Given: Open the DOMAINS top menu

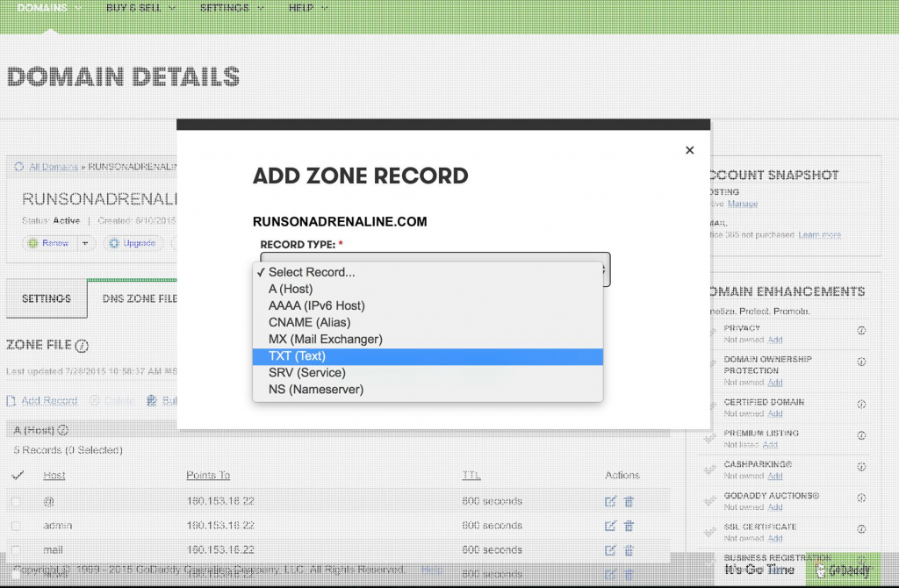Looking at the screenshot, I should [49, 8].
